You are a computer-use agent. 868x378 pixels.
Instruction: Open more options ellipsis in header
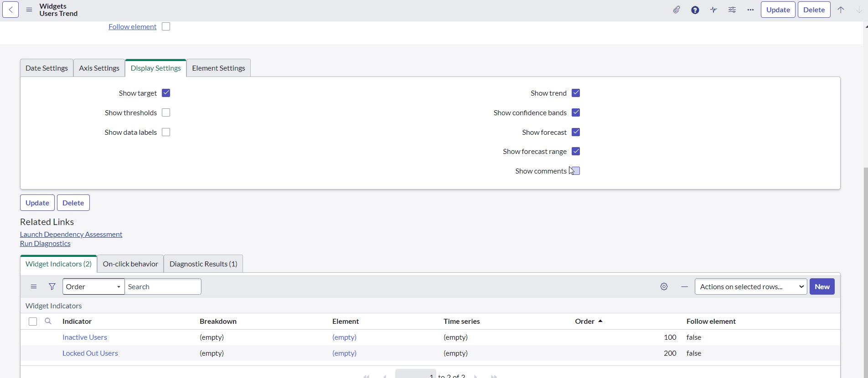750,10
